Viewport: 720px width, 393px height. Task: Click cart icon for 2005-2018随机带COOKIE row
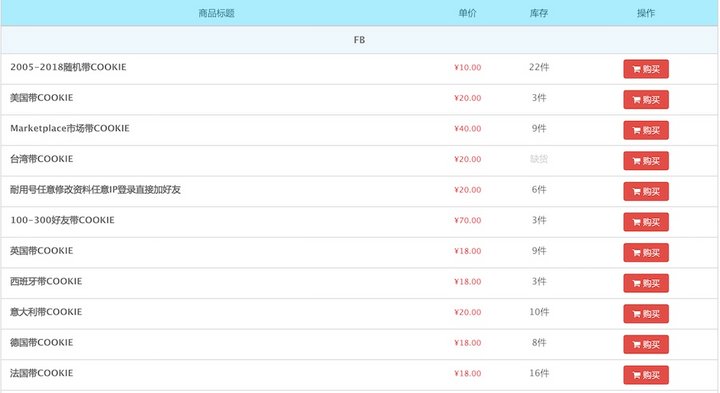point(636,69)
